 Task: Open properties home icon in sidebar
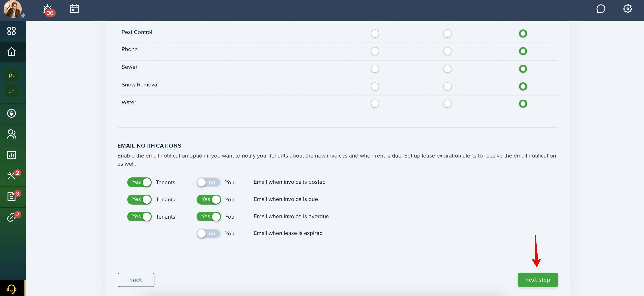click(x=12, y=51)
